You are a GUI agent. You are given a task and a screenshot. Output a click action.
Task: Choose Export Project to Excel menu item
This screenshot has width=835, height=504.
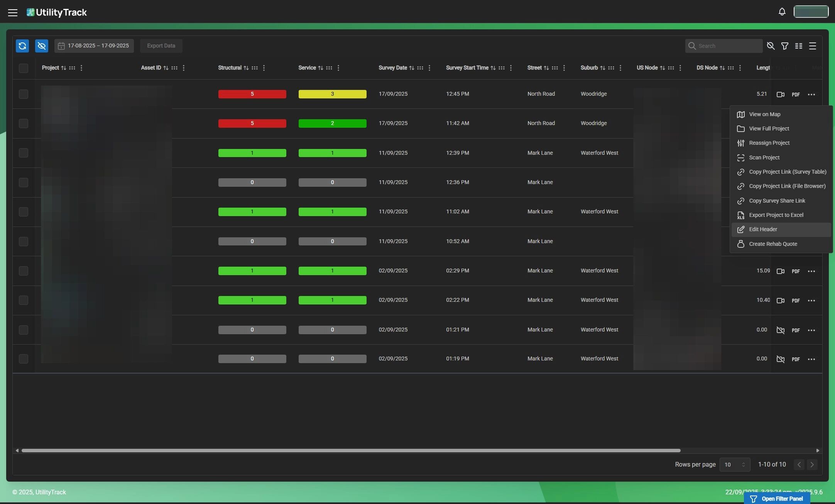[x=776, y=215]
